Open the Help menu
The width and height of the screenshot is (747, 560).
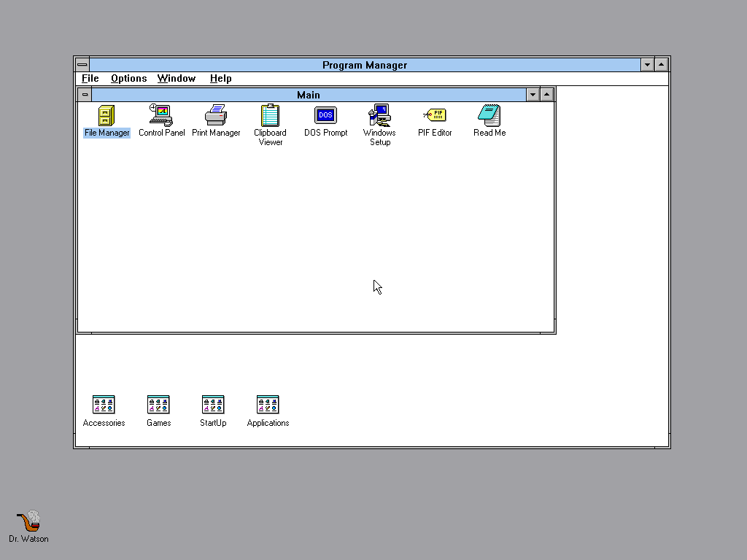220,79
